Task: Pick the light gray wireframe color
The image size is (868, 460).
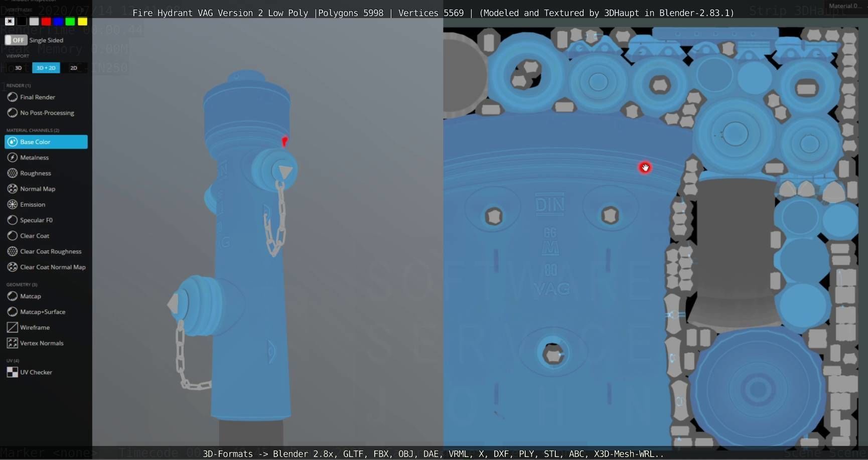Action: click(x=34, y=21)
